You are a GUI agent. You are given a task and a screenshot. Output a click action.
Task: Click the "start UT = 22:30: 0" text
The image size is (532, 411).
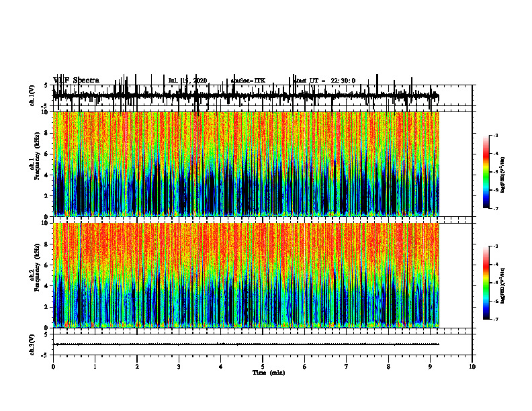coord(324,81)
